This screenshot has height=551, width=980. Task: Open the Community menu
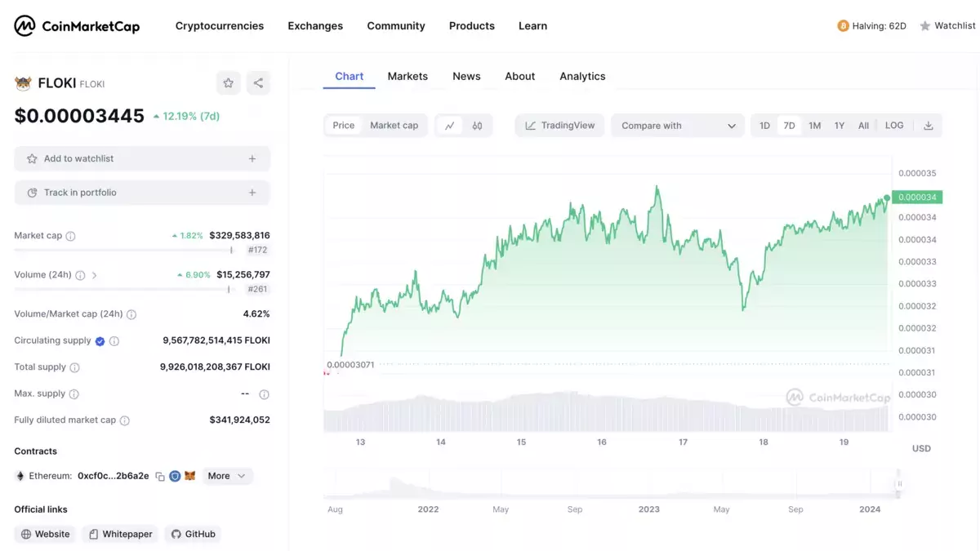(396, 26)
